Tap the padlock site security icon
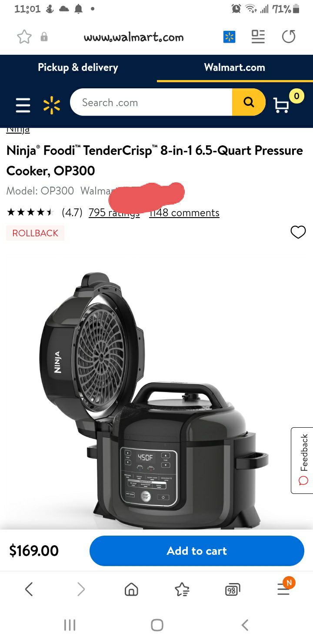 pyautogui.click(x=44, y=37)
